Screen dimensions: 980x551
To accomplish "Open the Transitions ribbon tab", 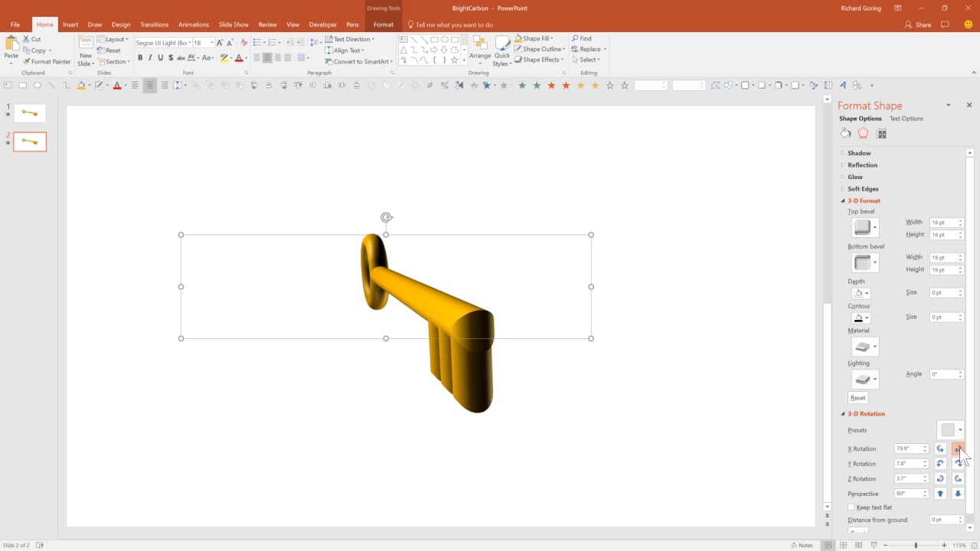I will coord(154,24).
